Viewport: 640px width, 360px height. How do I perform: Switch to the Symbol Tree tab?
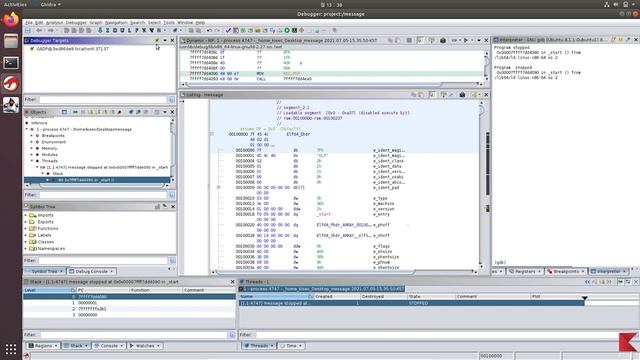45,271
